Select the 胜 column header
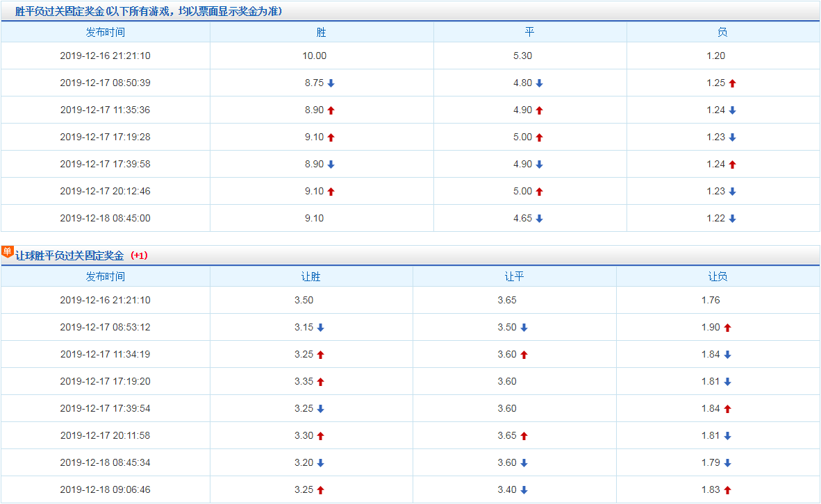This screenshot has height=504, width=821. pos(322,31)
